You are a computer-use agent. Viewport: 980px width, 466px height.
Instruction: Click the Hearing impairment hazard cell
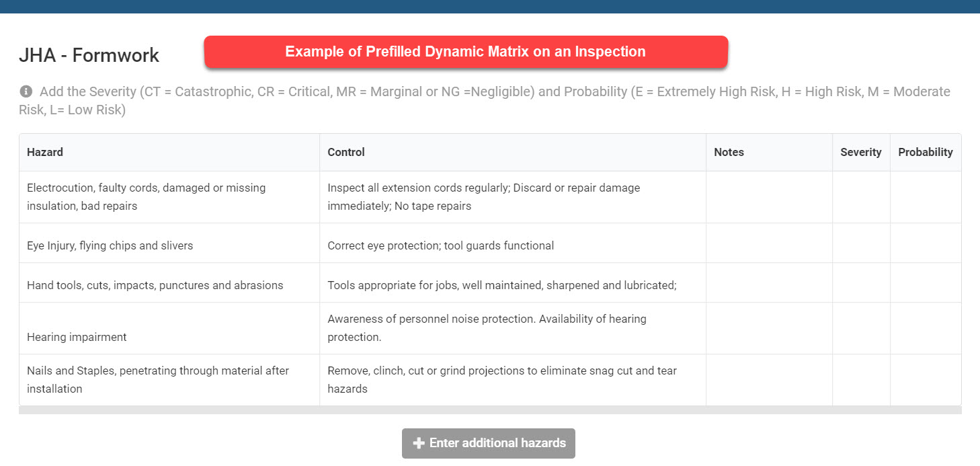pyautogui.click(x=169, y=329)
